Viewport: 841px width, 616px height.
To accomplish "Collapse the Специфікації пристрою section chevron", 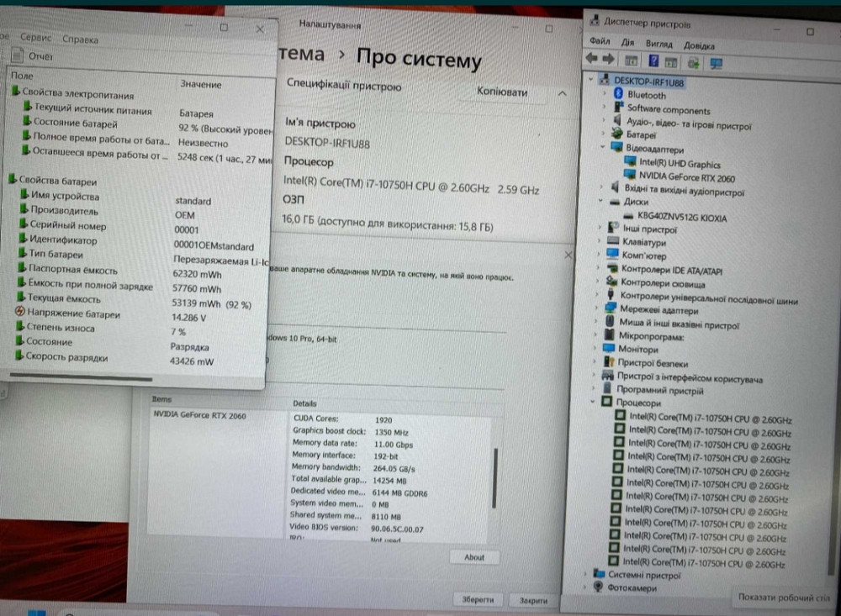I will 563,92.
